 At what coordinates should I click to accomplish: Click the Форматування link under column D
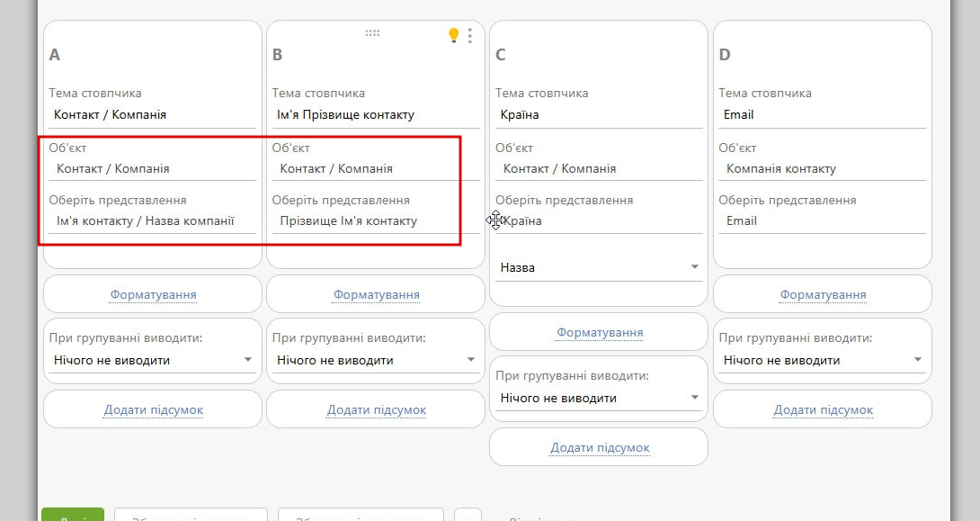(823, 294)
